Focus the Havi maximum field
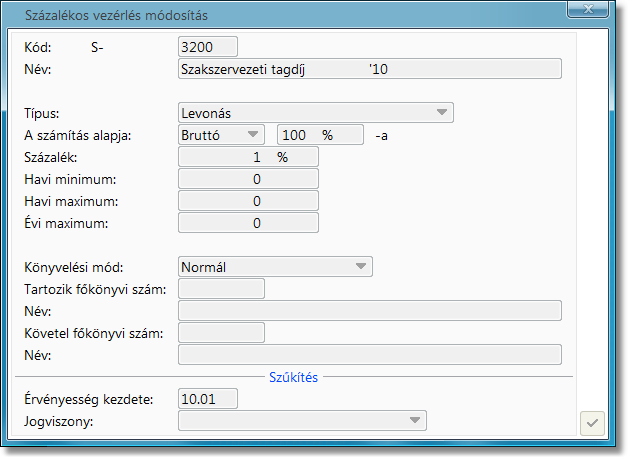This screenshot has width=628, height=459. [x=248, y=201]
